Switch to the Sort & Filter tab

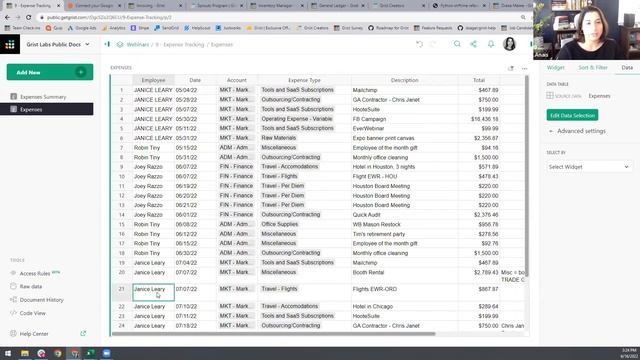(593, 67)
